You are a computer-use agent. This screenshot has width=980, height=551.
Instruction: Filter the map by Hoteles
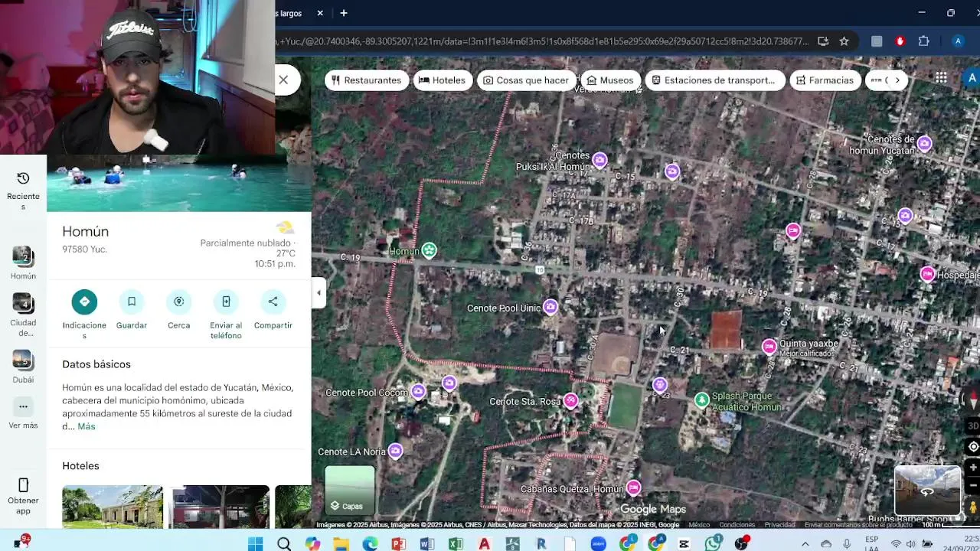(443, 80)
